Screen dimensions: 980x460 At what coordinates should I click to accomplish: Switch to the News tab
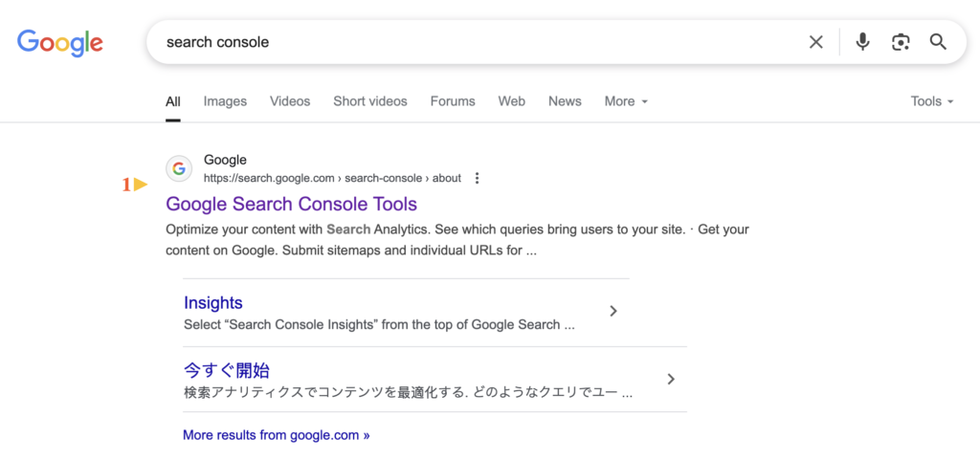pos(565,101)
